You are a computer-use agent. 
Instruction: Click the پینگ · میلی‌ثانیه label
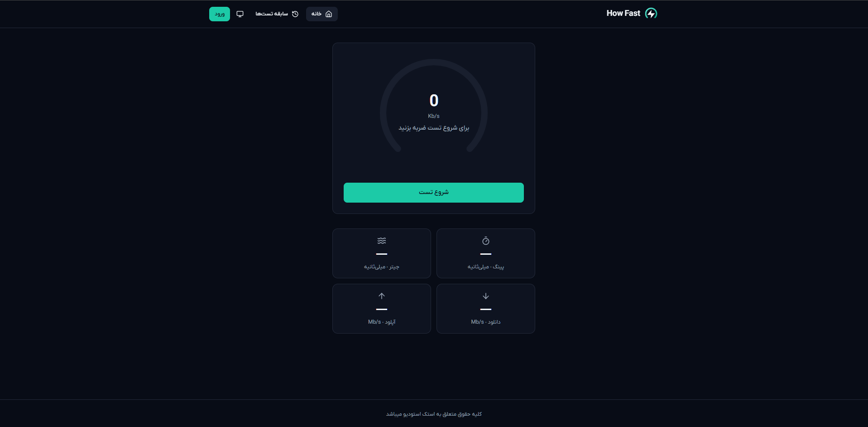click(x=486, y=267)
